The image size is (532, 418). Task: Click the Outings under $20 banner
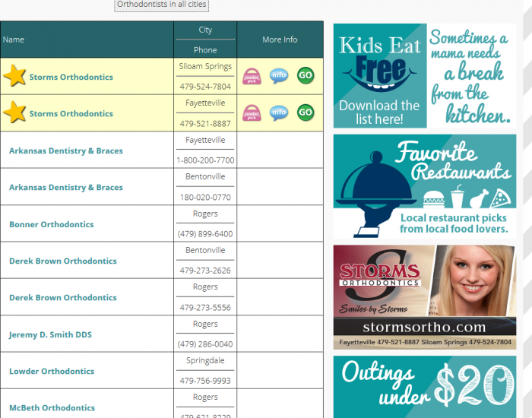click(424, 386)
